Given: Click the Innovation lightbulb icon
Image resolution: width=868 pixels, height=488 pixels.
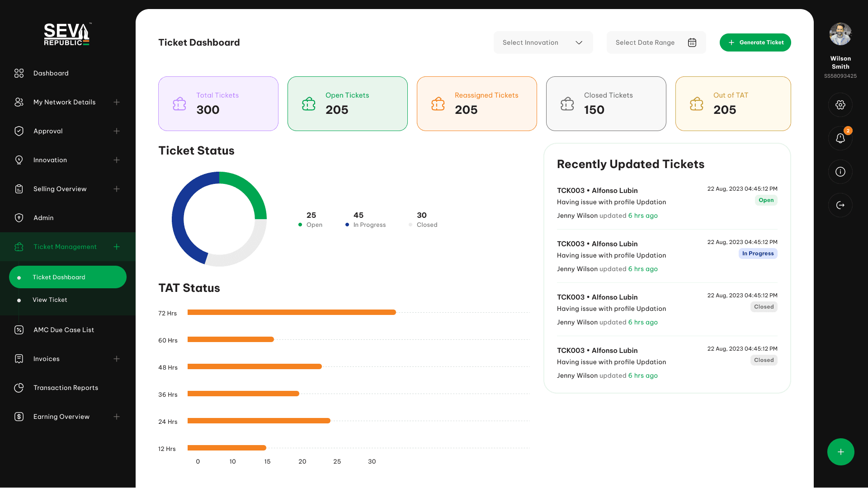Looking at the screenshot, I should [19, 160].
